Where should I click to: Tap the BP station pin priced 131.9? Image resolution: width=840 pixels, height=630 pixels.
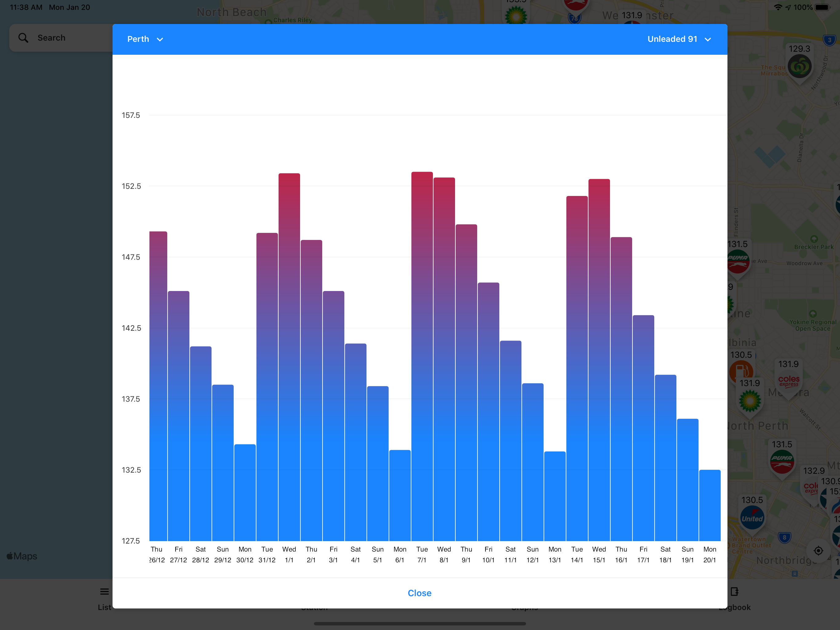coord(750,401)
